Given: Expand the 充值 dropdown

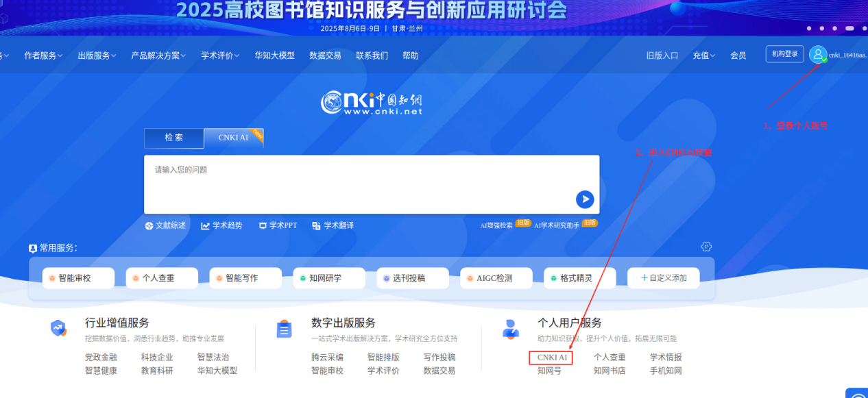Looking at the screenshot, I should coord(703,55).
